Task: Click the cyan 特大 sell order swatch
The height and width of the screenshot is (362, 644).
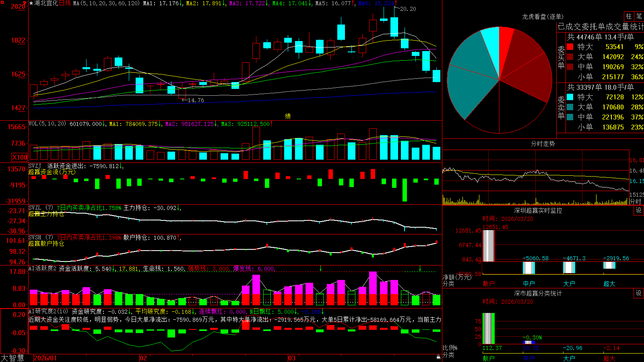Action: [x=570, y=97]
